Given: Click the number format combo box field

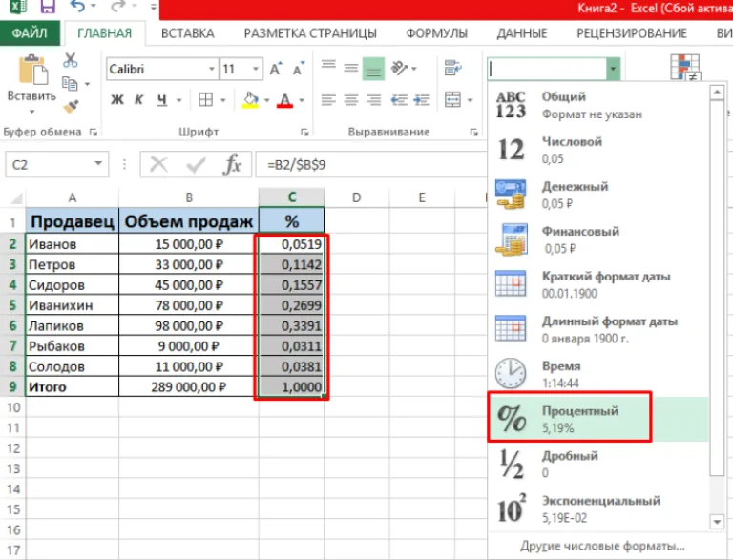Looking at the screenshot, I should click(547, 70).
